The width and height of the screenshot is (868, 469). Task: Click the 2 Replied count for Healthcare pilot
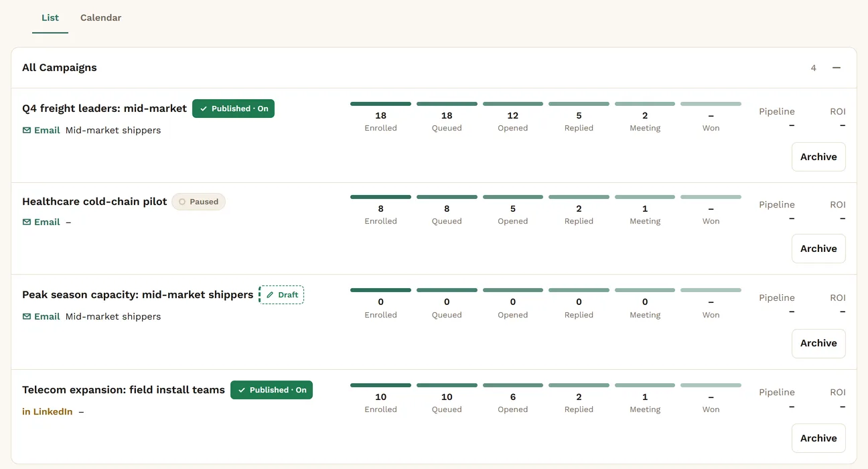(x=579, y=209)
